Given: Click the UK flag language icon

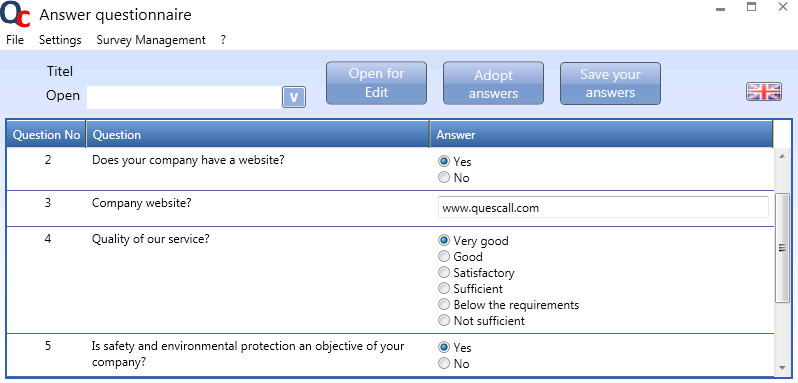Looking at the screenshot, I should (764, 92).
